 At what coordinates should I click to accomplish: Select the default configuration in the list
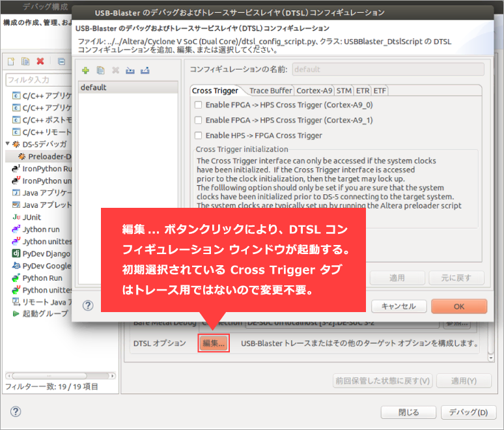(x=128, y=87)
